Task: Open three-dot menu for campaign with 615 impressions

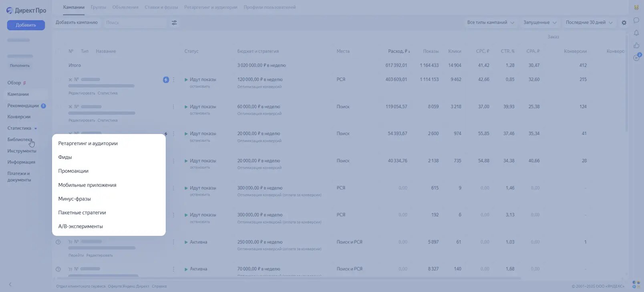Action: pyautogui.click(x=173, y=188)
